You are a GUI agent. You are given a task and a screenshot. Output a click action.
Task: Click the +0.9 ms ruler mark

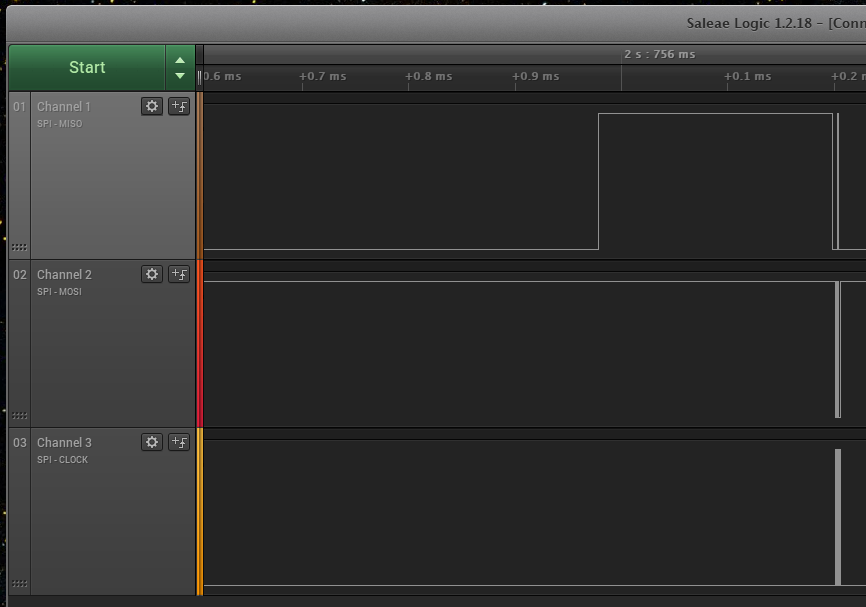536,76
